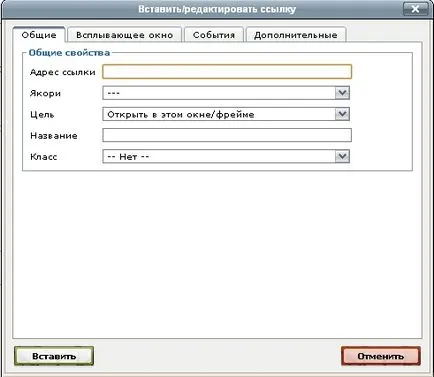Viewport: 434px width, 377px height.
Task: Focus the Адрес ссылки input field
Action: tap(227, 72)
